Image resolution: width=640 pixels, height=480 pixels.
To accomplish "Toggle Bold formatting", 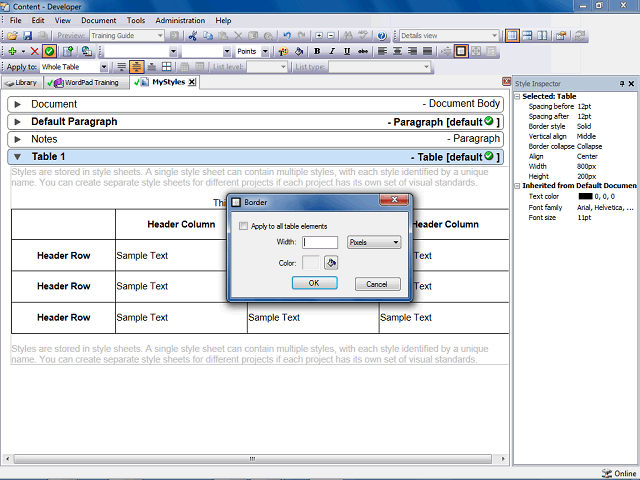I will point(317,51).
